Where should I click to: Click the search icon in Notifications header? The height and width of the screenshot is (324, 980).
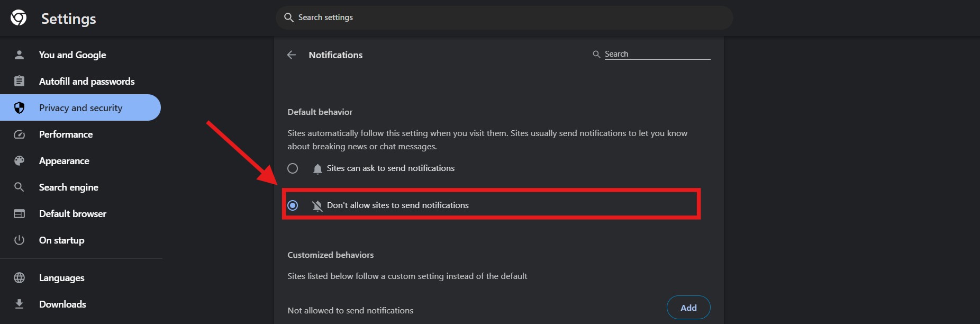click(x=596, y=55)
